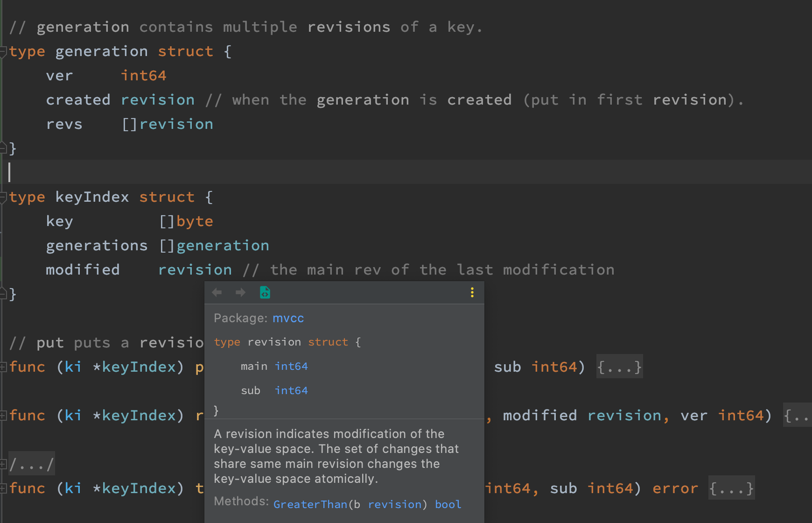812x523 pixels.
Task: Click the back arrow in documentation popup
Action: [217, 293]
